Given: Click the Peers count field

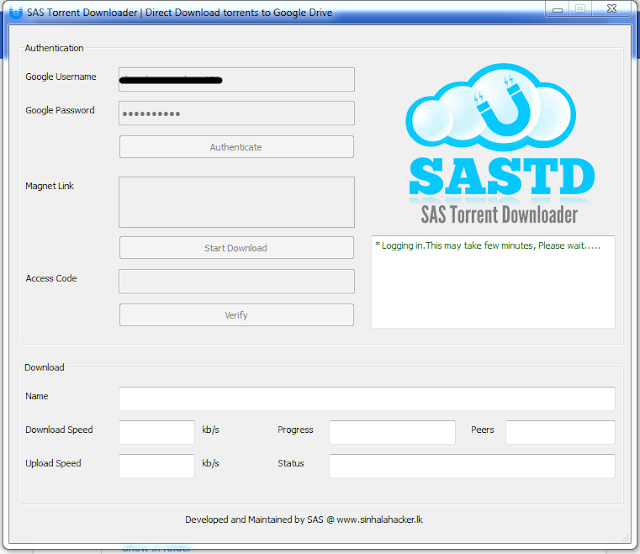Looking at the screenshot, I should (559, 432).
